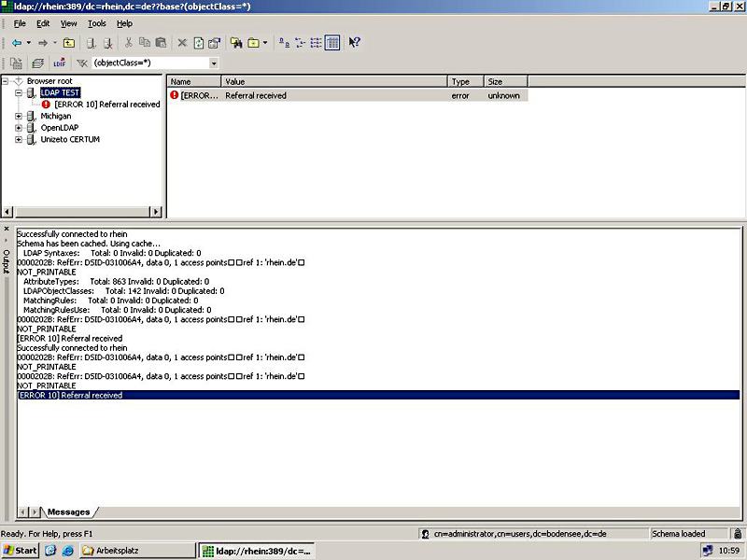Viewport: 747px width, 560px height.
Task: Click the Copy toolbar icon
Action: point(145,43)
